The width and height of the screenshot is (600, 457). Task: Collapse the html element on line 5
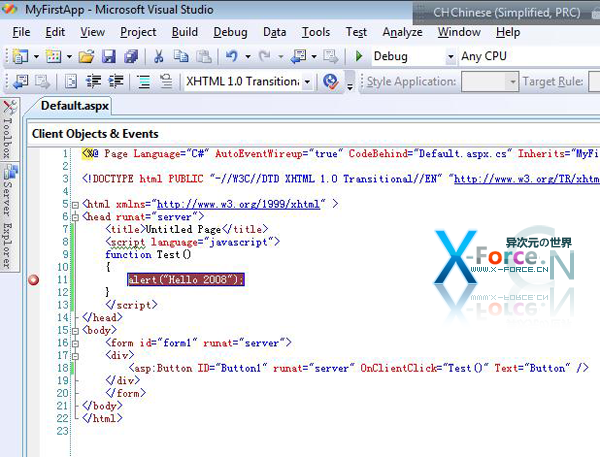tap(75, 205)
